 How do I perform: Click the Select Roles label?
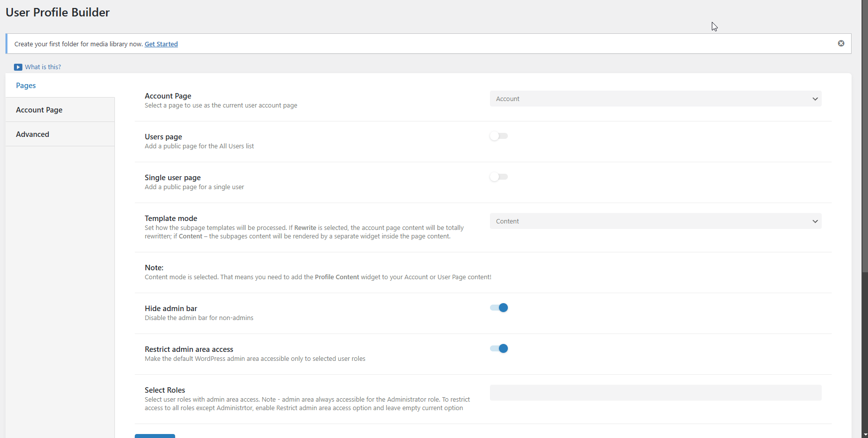165,390
